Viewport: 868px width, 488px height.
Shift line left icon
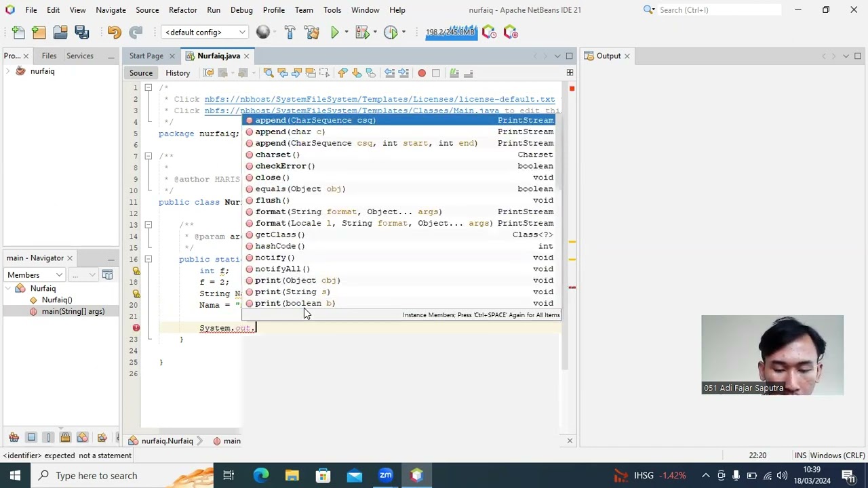(389, 73)
